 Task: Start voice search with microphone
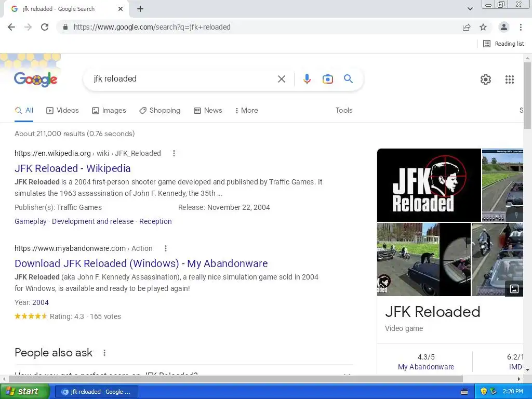pos(307,79)
